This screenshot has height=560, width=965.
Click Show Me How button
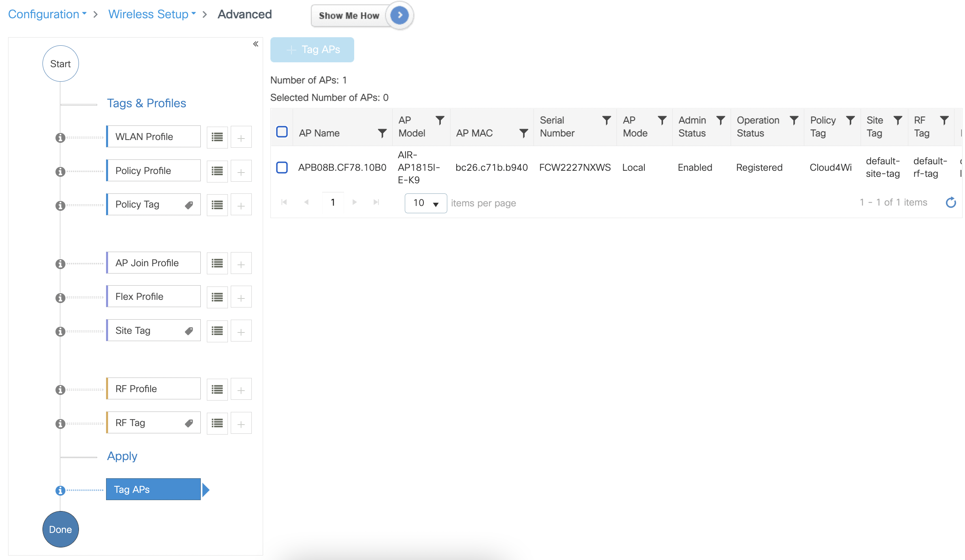tap(361, 15)
